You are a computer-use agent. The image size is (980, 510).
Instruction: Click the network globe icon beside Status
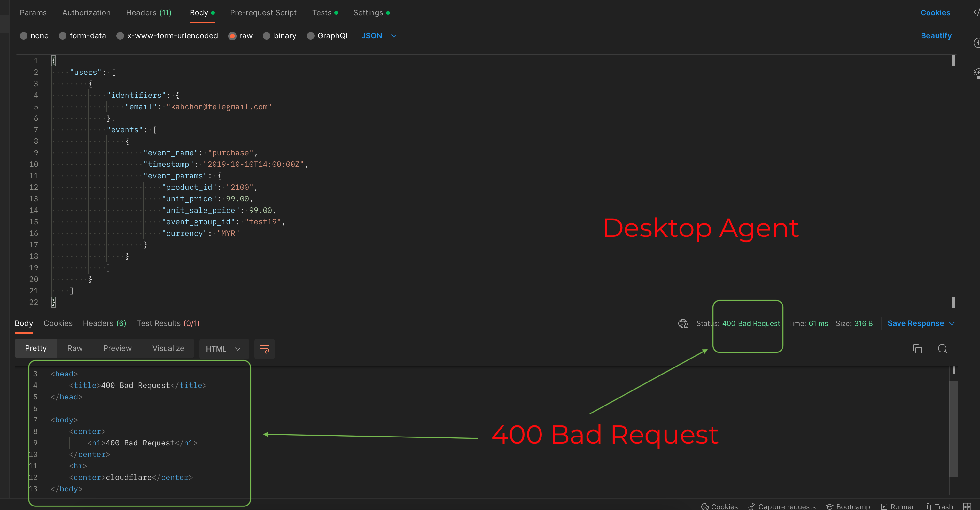click(683, 323)
